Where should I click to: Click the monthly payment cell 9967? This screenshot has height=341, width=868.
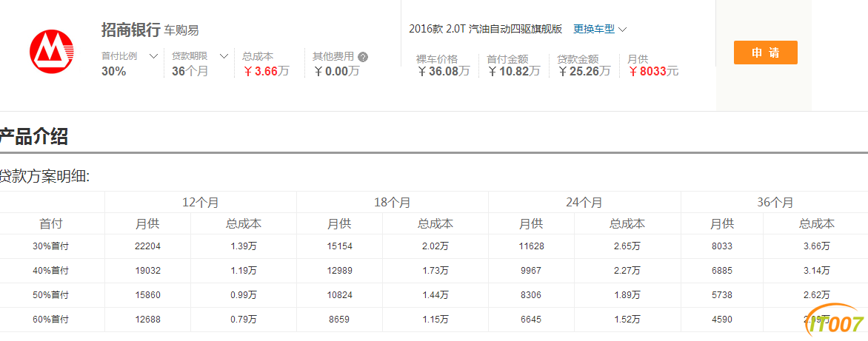(531, 271)
